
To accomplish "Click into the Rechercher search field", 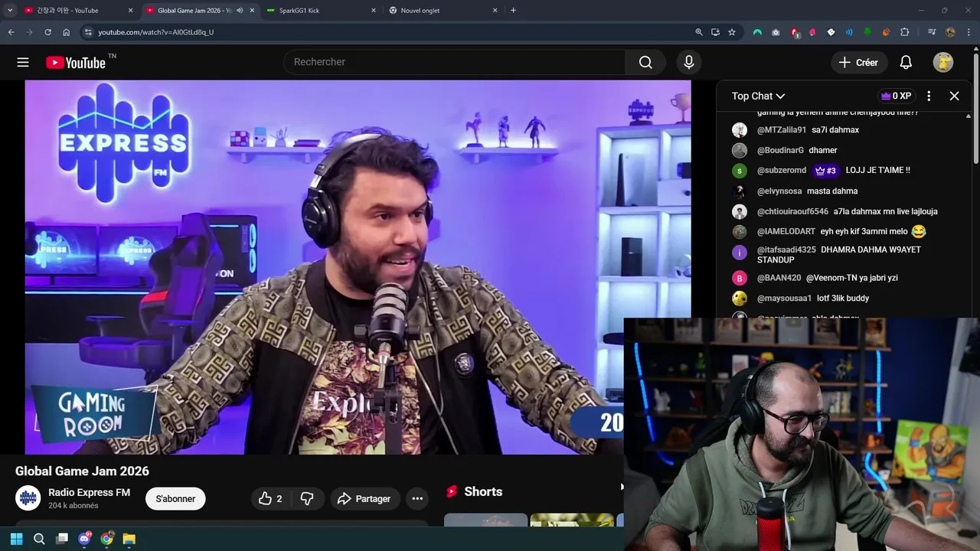I will [454, 62].
